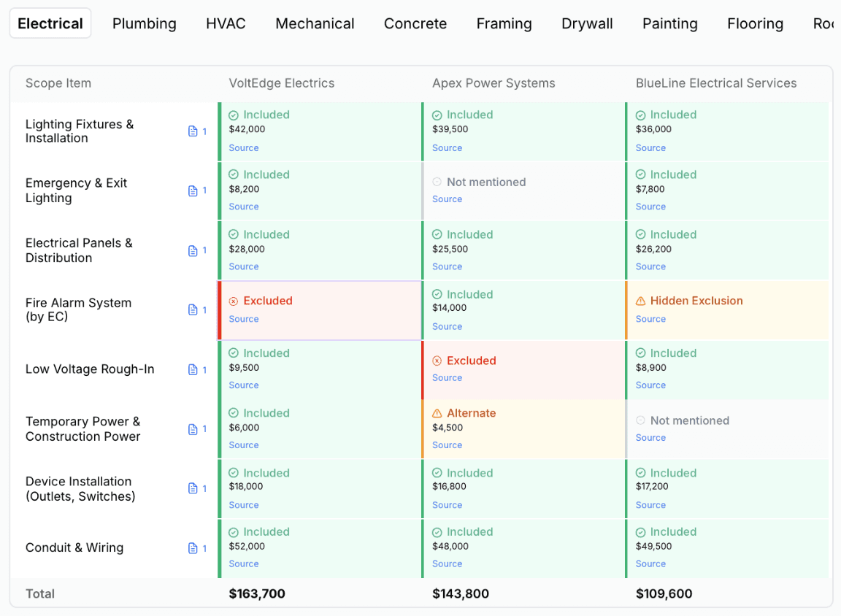This screenshot has height=616, width=841.
Task: Open document icon for Low Voltage Rough-In
Action: click(x=193, y=370)
